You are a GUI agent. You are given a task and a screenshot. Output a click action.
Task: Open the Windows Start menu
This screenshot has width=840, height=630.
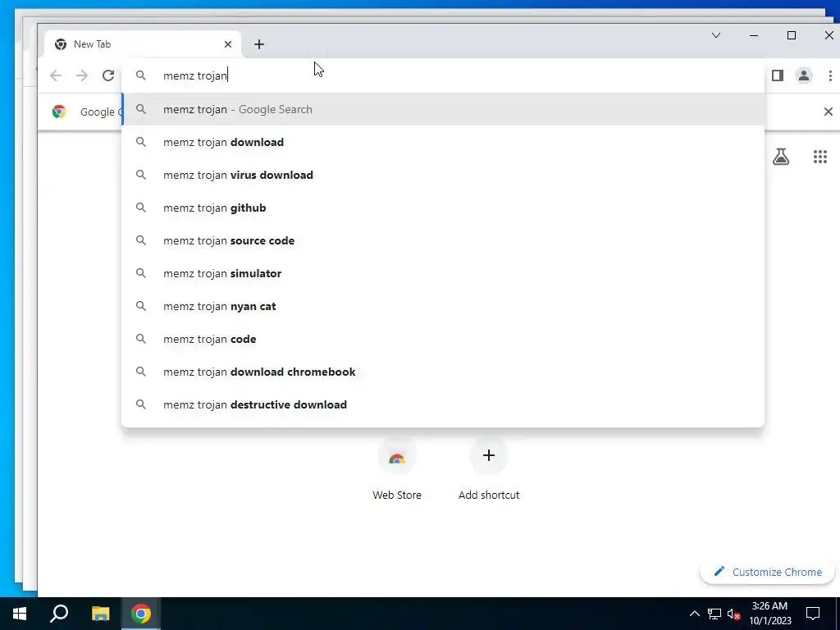pos(20,614)
